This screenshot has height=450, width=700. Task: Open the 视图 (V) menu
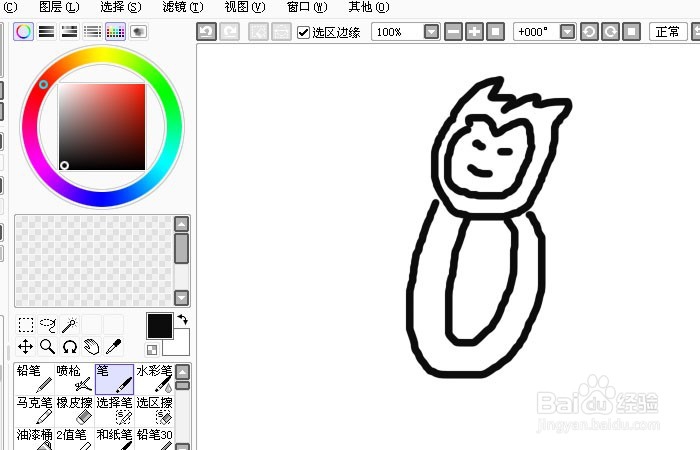(x=245, y=7)
